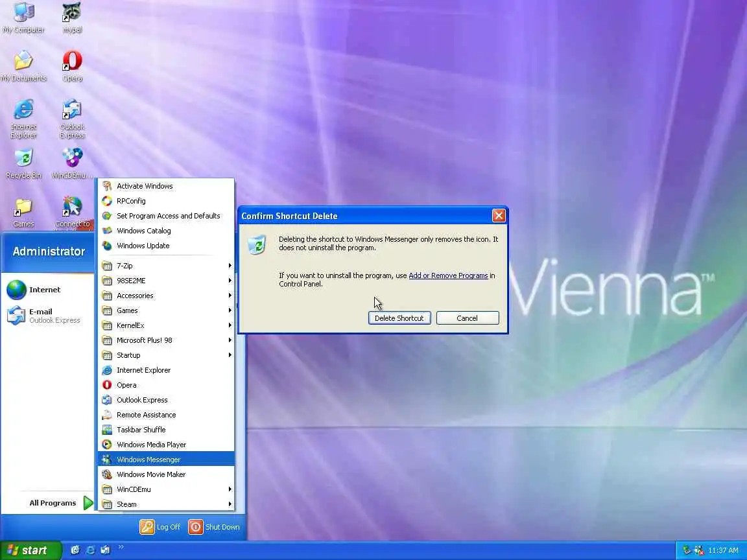Click the Start button on the taskbar
The height and width of the screenshot is (560, 747).
pos(31,550)
